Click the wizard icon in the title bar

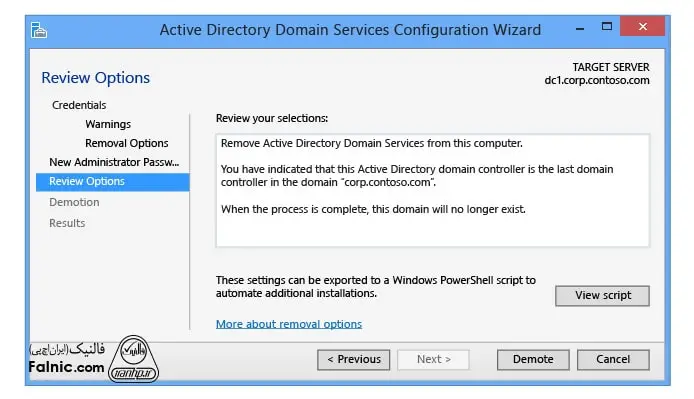[x=39, y=30]
